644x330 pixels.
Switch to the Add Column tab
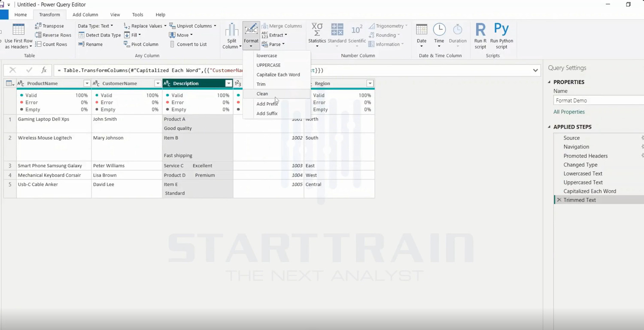coord(85,15)
